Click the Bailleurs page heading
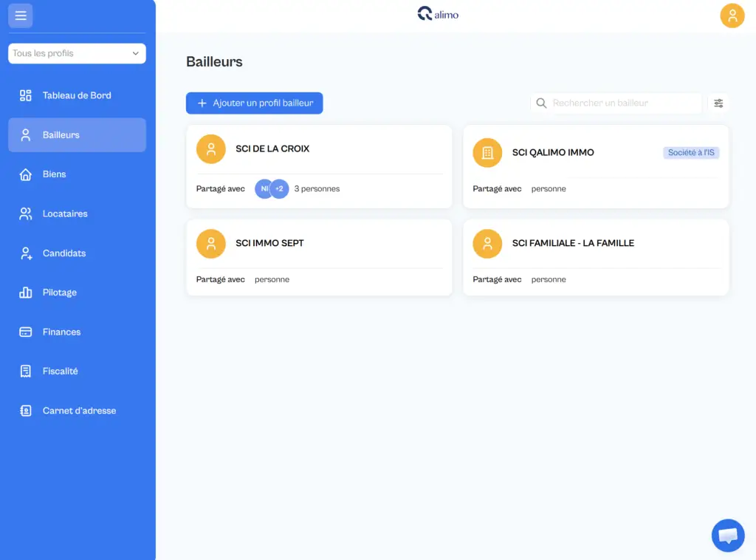 pos(214,62)
